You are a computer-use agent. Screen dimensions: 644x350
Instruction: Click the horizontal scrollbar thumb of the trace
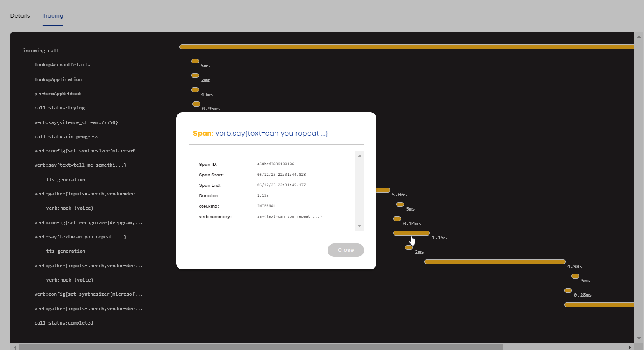click(261, 347)
